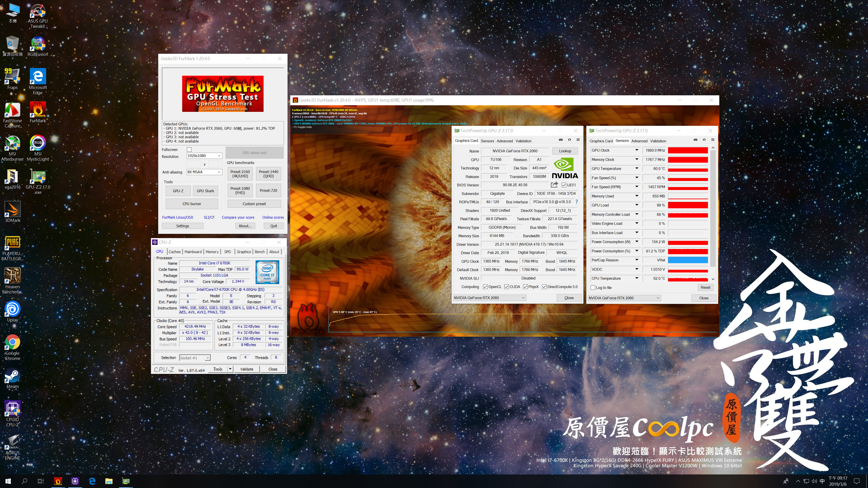Viewport: 868px width, 488px height.
Task: Click custom width field in FurMark
Action: coord(194,164)
